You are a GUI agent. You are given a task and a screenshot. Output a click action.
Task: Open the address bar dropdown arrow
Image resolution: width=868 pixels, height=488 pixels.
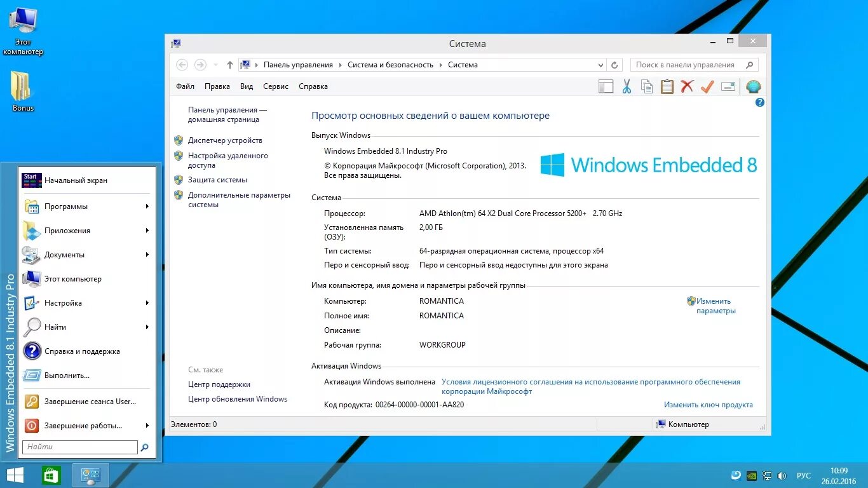[600, 64]
